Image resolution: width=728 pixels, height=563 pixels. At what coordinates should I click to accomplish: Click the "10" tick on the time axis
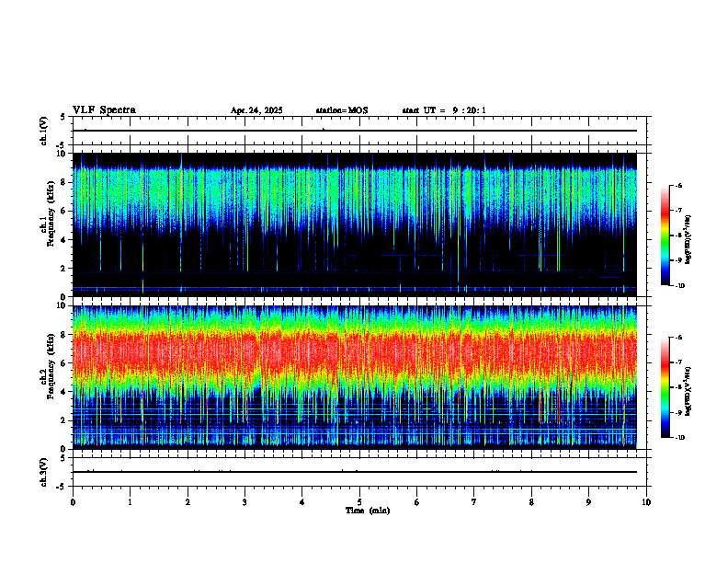[x=646, y=502]
